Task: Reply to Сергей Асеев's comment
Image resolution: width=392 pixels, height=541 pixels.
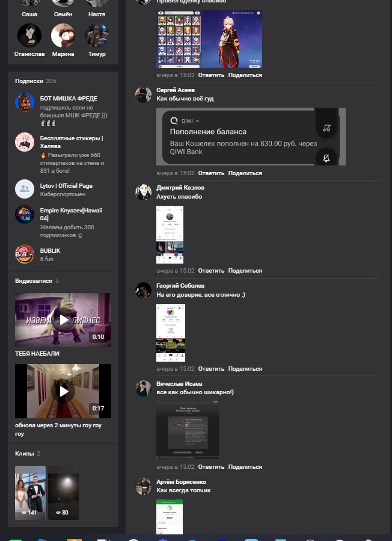Action: tap(211, 173)
